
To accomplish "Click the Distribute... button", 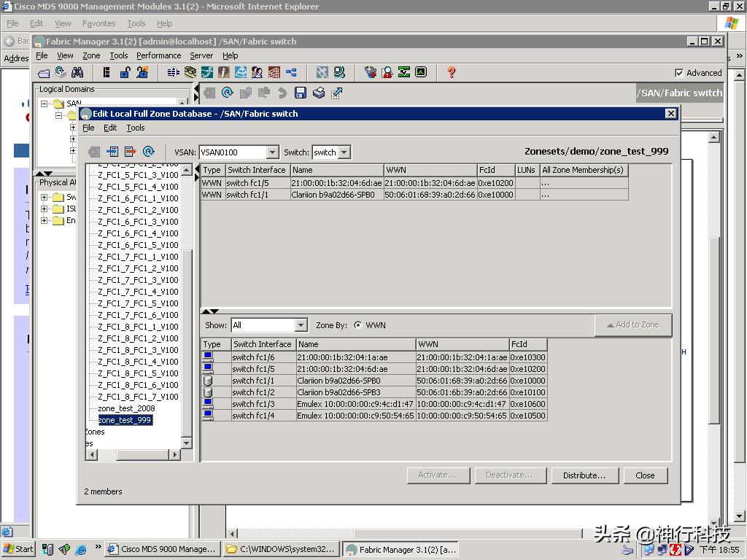I will coord(584,475).
